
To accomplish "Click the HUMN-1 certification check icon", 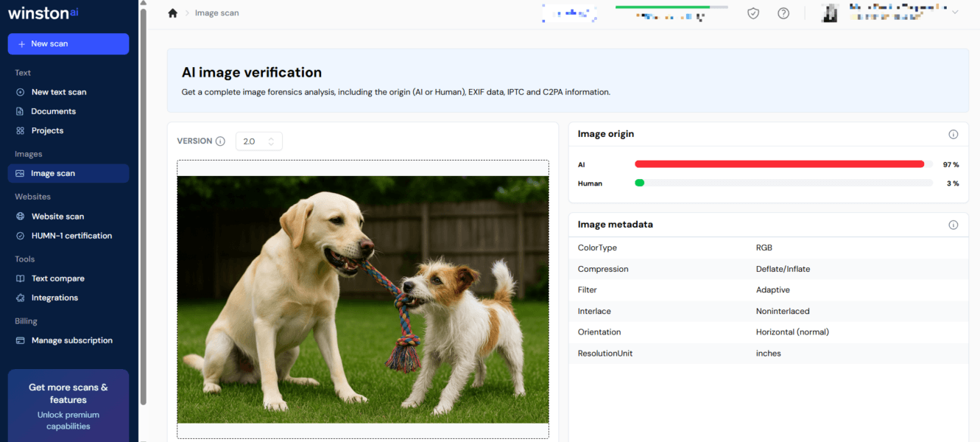I will pyautogui.click(x=21, y=236).
